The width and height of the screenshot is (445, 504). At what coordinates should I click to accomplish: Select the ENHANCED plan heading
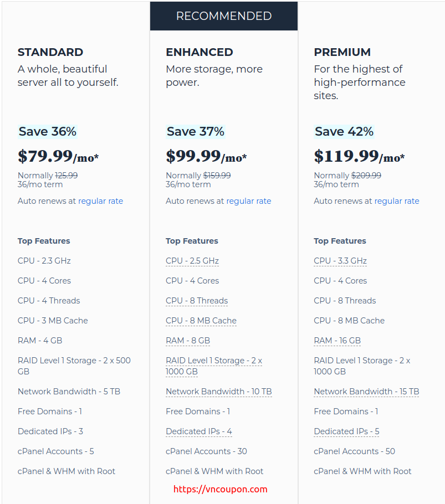click(x=200, y=52)
